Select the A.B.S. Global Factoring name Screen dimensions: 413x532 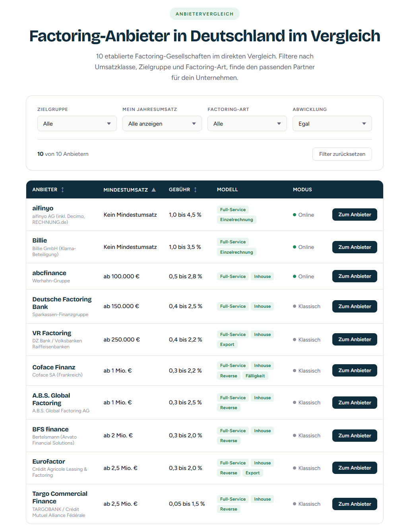coord(51,399)
